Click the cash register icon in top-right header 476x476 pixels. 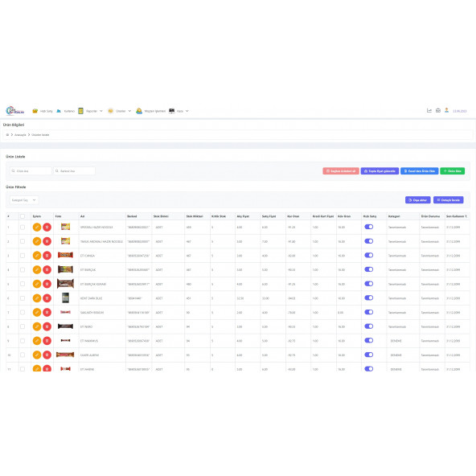(438, 110)
